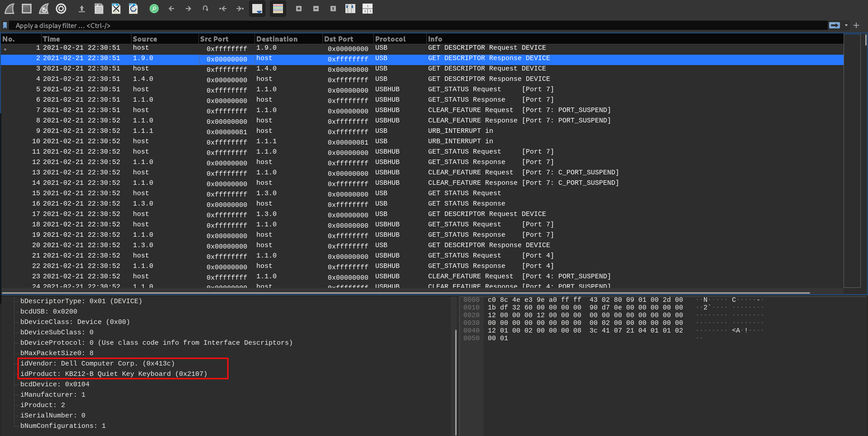This screenshot has height=436, width=868.
Task: Toggle auto-scroll during live capture
Action: [257, 9]
